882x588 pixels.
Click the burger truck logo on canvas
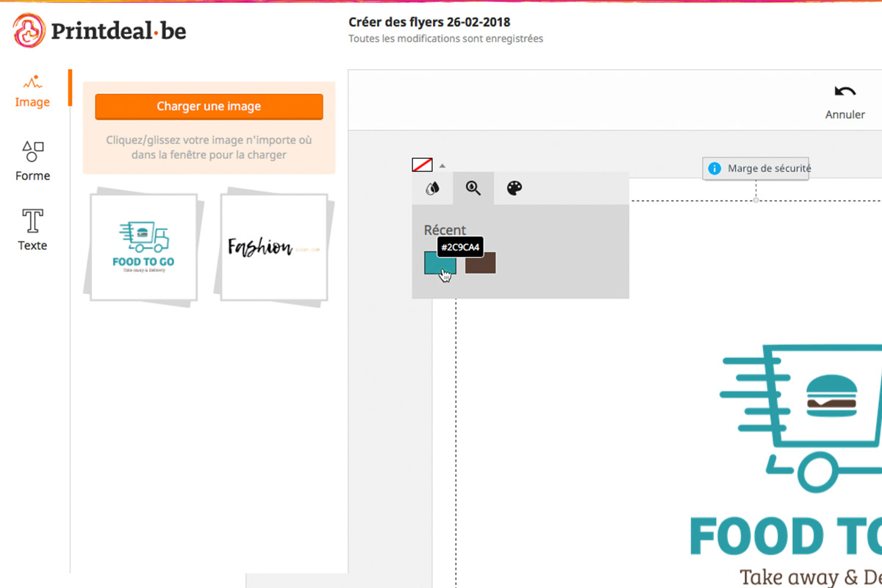pyautogui.click(x=800, y=419)
